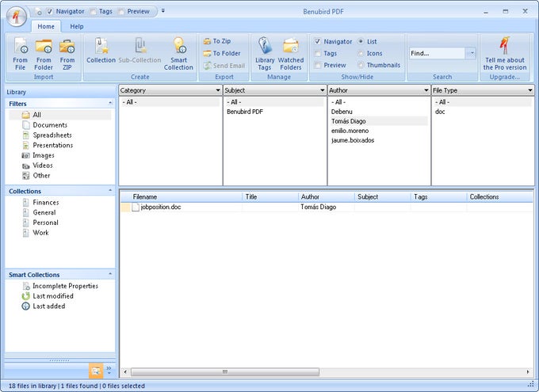Create a new Collection
539x392 pixels.
[101, 51]
